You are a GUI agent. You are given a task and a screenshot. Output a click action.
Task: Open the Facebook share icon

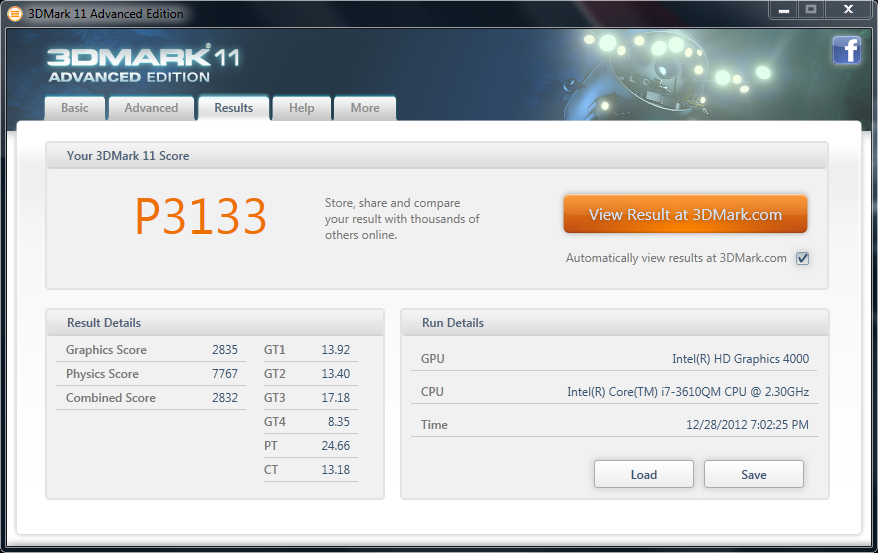point(846,50)
